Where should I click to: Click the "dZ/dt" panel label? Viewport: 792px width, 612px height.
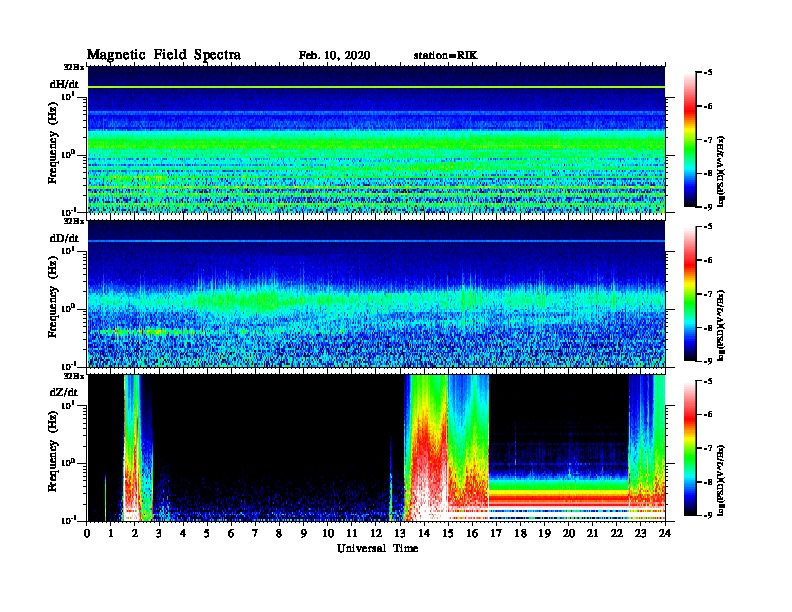tap(64, 392)
